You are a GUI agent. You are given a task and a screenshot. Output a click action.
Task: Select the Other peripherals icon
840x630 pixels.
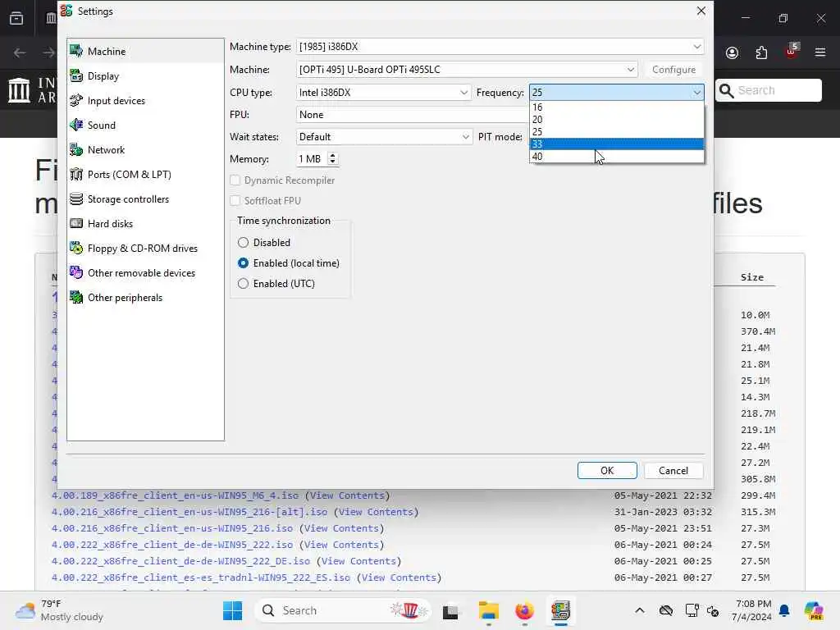[76, 297]
